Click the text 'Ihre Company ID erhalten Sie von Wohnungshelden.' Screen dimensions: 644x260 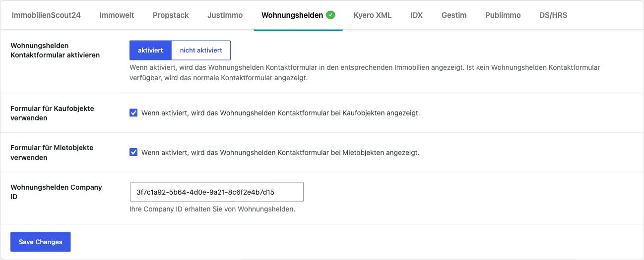click(x=212, y=209)
